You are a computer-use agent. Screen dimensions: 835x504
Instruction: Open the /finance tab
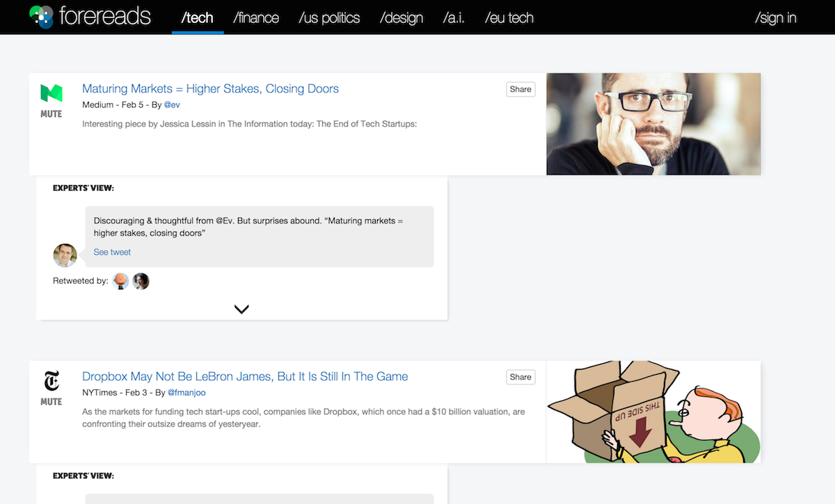[x=256, y=18]
